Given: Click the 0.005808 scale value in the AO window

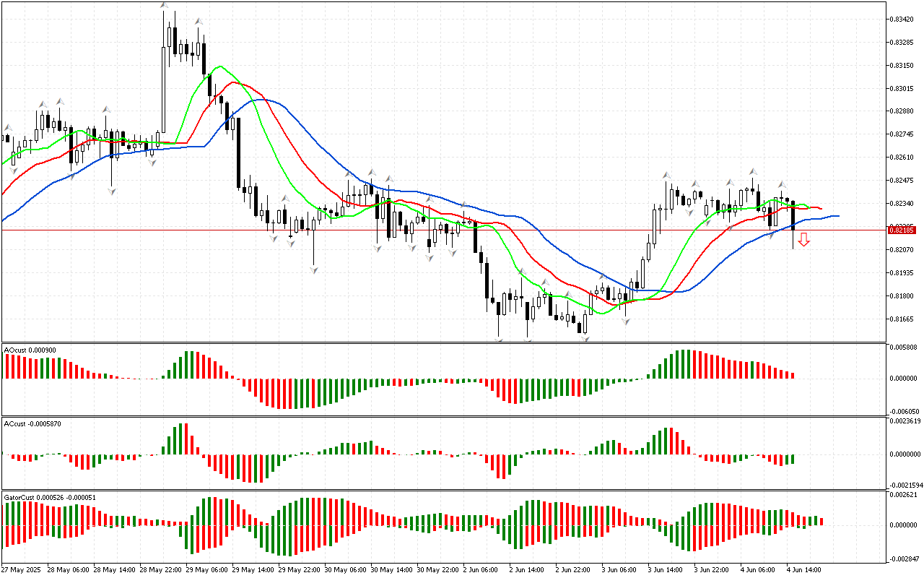Looking at the screenshot, I should click(x=904, y=348).
